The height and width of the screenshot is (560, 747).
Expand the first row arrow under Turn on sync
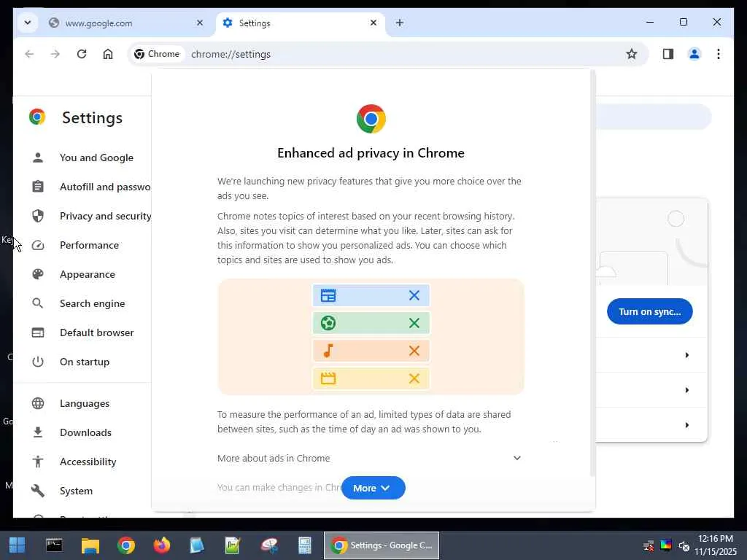tap(686, 355)
